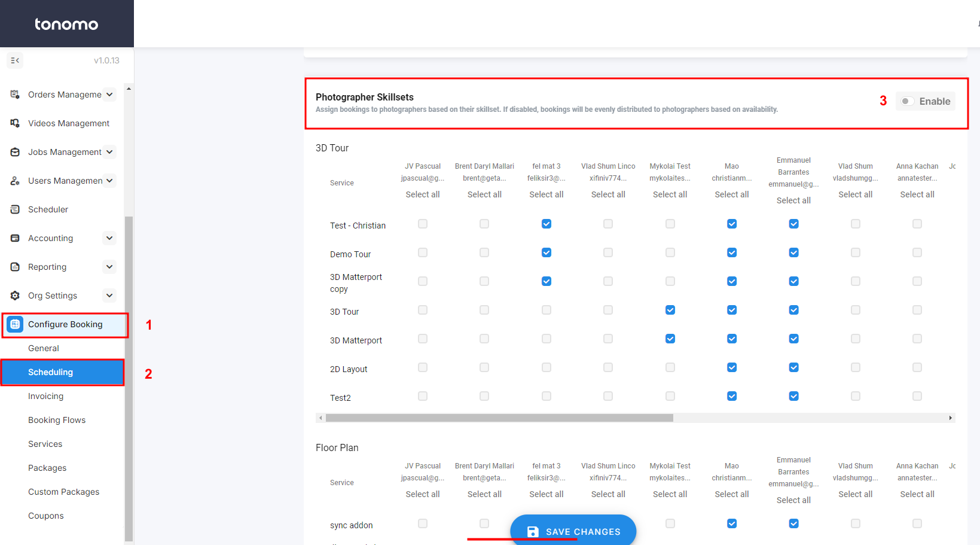The height and width of the screenshot is (545, 980).
Task: Uncheck fel mat 3 for Test - Christian
Action: (x=546, y=224)
